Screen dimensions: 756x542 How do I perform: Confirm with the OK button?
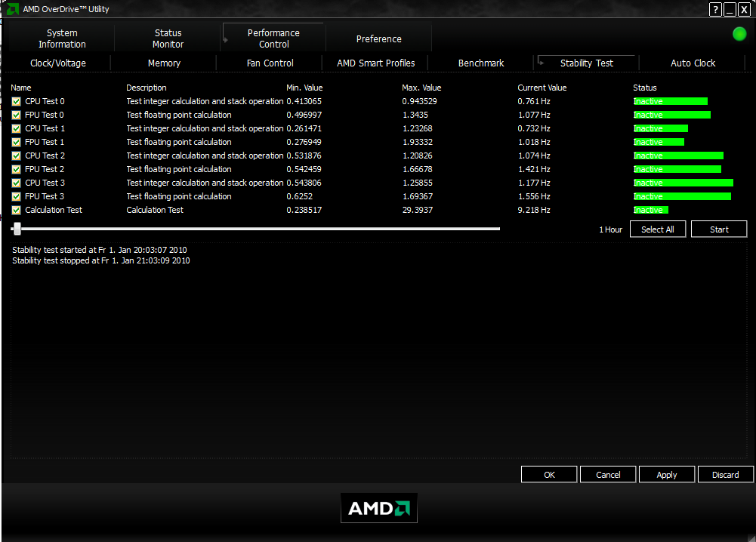[549, 475]
